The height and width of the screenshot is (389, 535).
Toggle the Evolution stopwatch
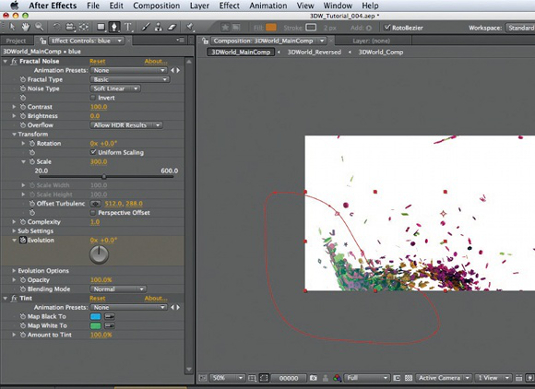pyautogui.click(x=23, y=240)
